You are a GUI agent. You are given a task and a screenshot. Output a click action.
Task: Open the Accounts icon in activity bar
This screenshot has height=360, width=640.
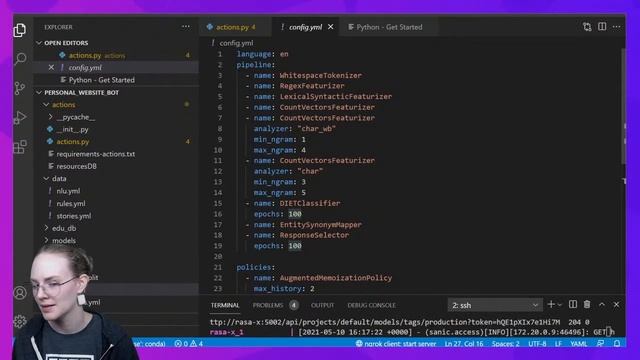click(x=20, y=293)
